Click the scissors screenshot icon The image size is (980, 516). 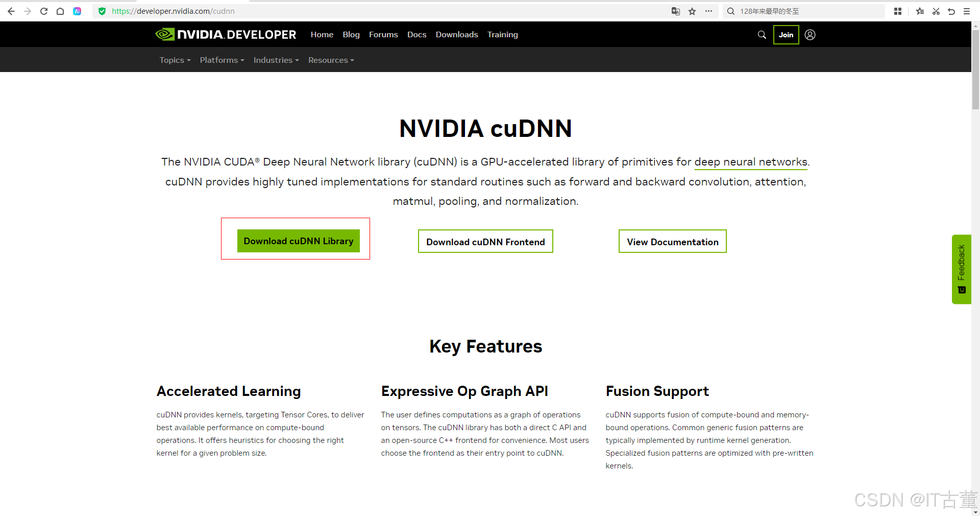pos(936,11)
